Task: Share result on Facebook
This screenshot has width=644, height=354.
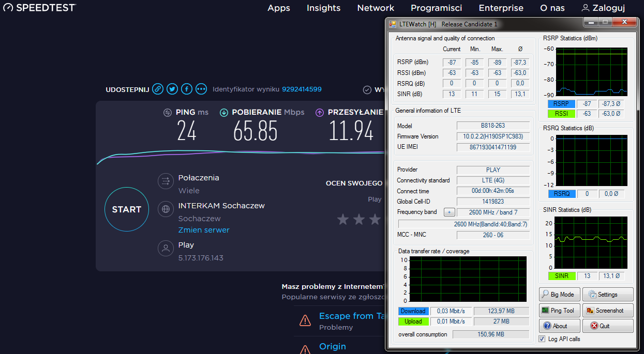Action: (187, 89)
